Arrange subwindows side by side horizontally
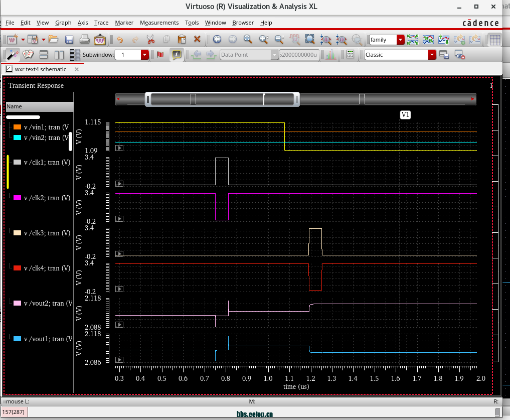The width and height of the screenshot is (510, 420). point(59,55)
